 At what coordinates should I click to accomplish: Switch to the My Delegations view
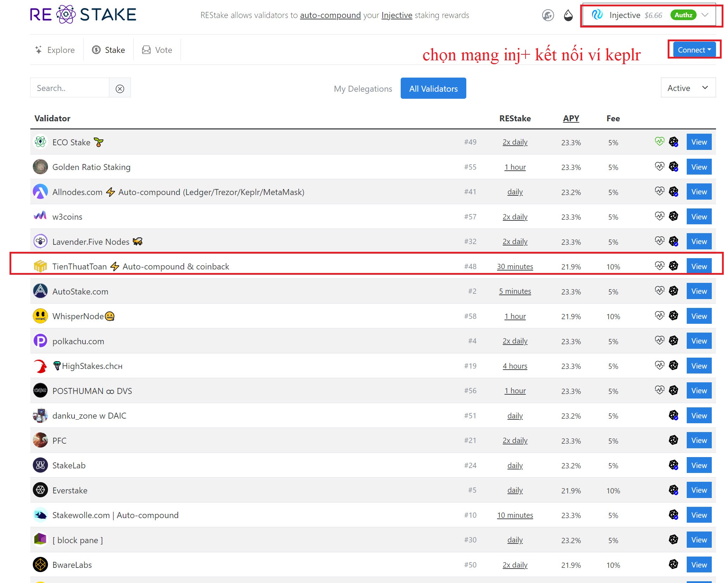[x=363, y=89]
